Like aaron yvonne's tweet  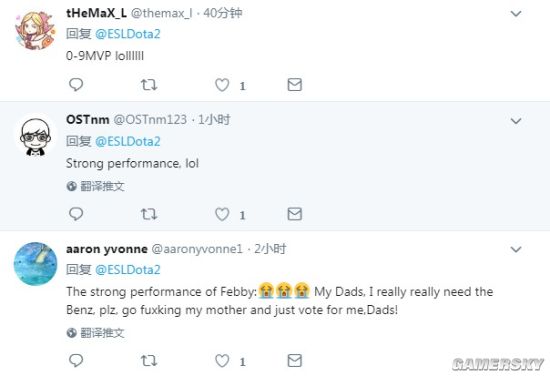pos(222,361)
